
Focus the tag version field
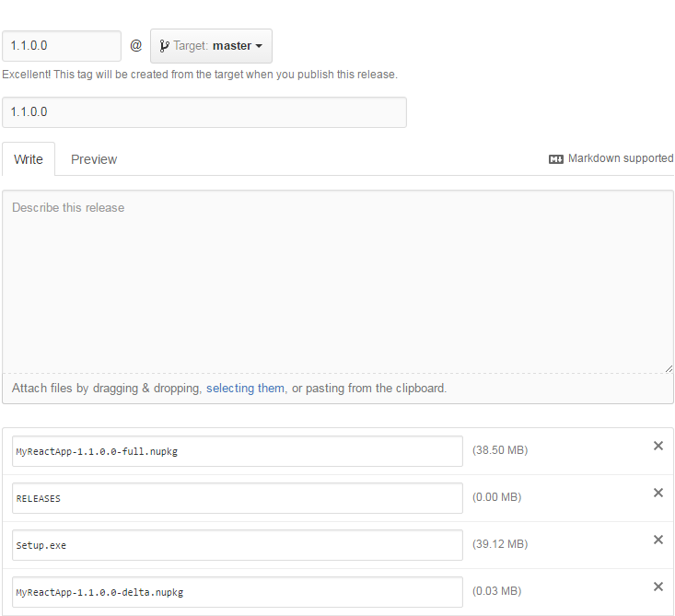62,46
